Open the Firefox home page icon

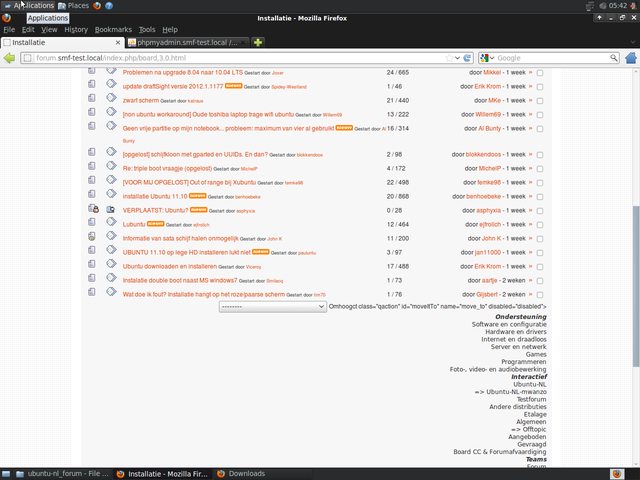click(631, 58)
